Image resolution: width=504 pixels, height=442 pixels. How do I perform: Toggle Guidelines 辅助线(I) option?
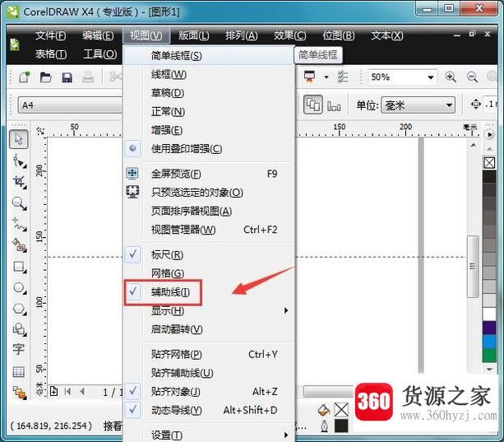209,292
